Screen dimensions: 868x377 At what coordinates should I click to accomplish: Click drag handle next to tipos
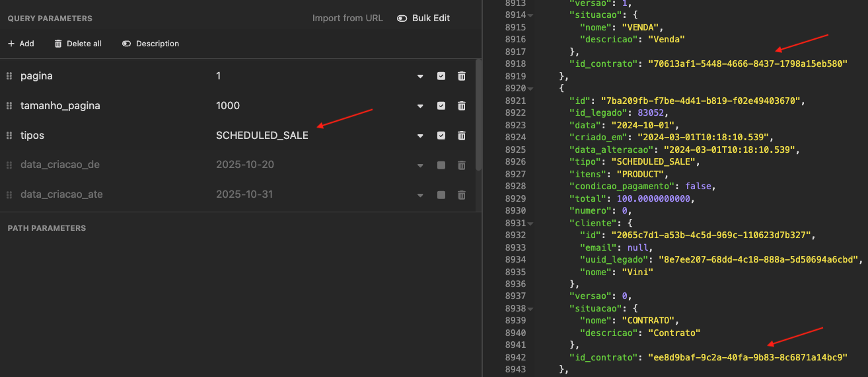tap(9, 136)
